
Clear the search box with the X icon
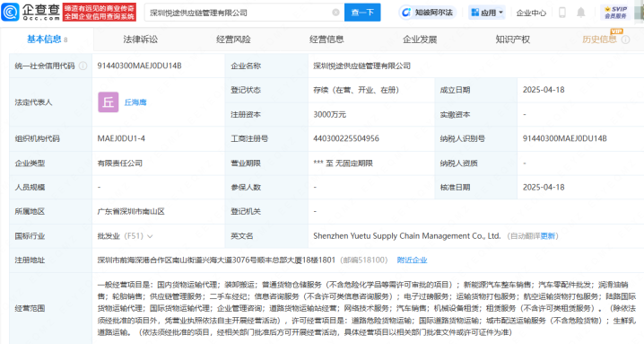pos(335,13)
